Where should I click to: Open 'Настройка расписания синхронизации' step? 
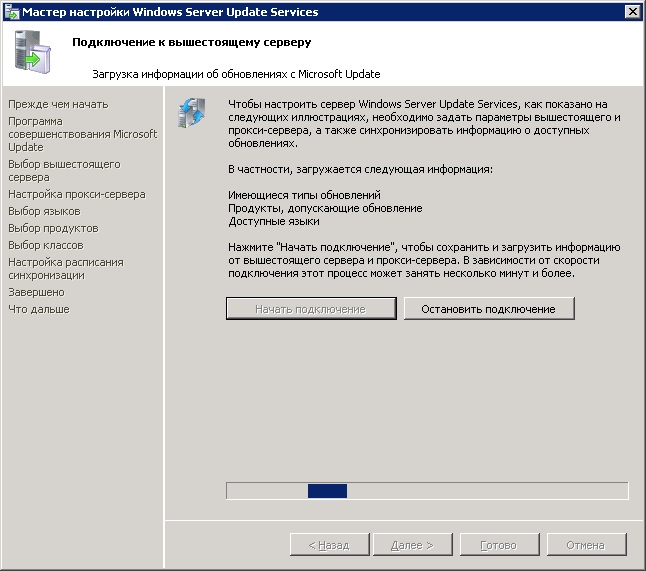[x=66, y=268]
